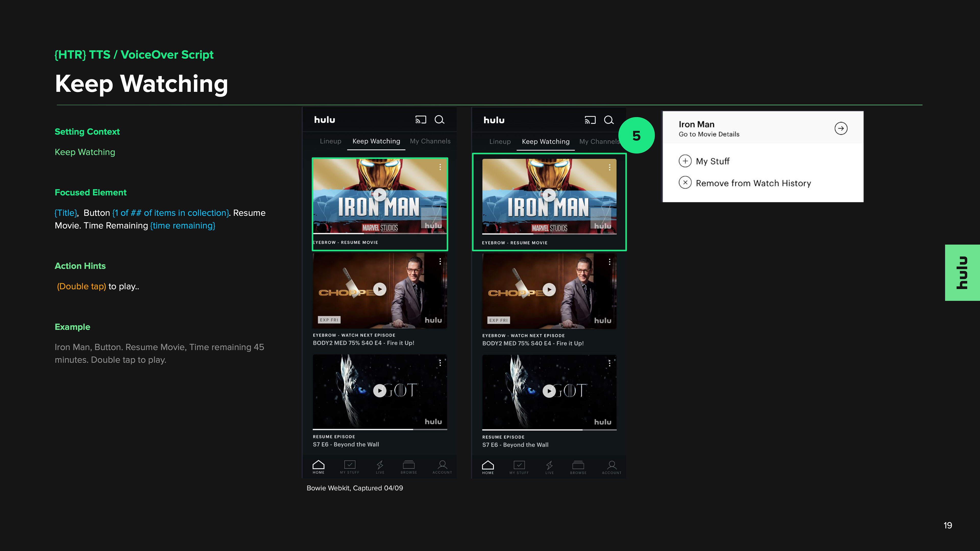Image resolution: width=980 pixels, height=551 pixels.
Task: Tap the cast icon in left phone header
Action: [x=420, y=120]
